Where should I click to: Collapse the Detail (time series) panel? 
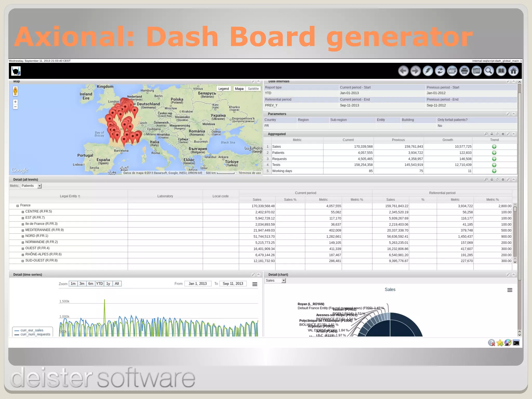258,275
